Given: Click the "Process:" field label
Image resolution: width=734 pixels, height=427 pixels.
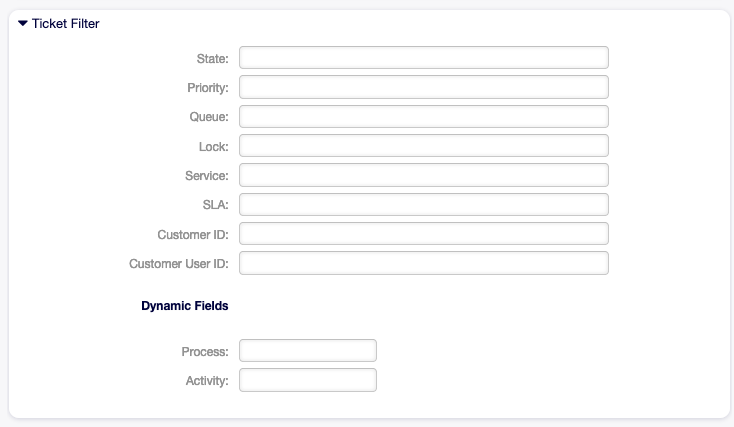Looking at the screenshot, I should pos(205,352).
